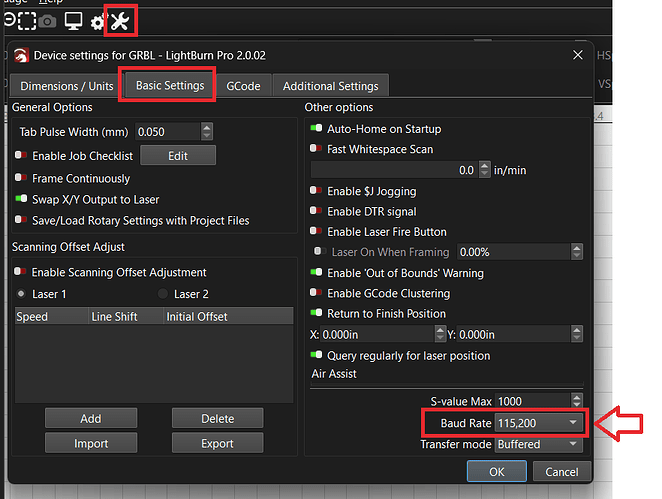This screenshot has height=499, width=662.
Task: Click Edit job checklist button
Action: 178,156
